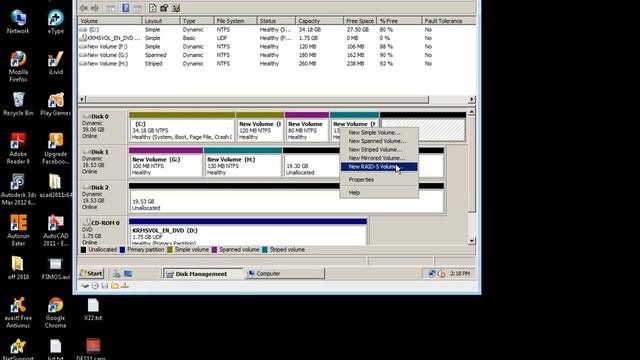Select New Volume (G:) row in list
This screenshot has height=360, width=640.
(276, 55)
